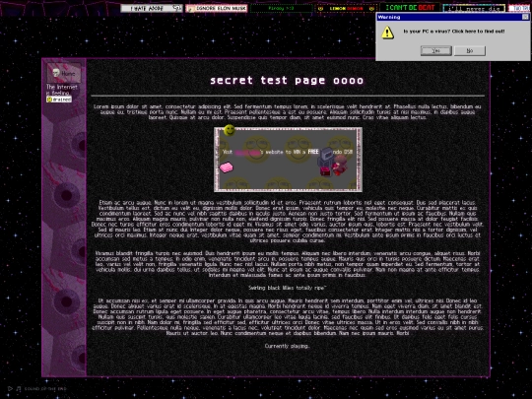Click 'secret test page oooo' heading

point(287,81)
